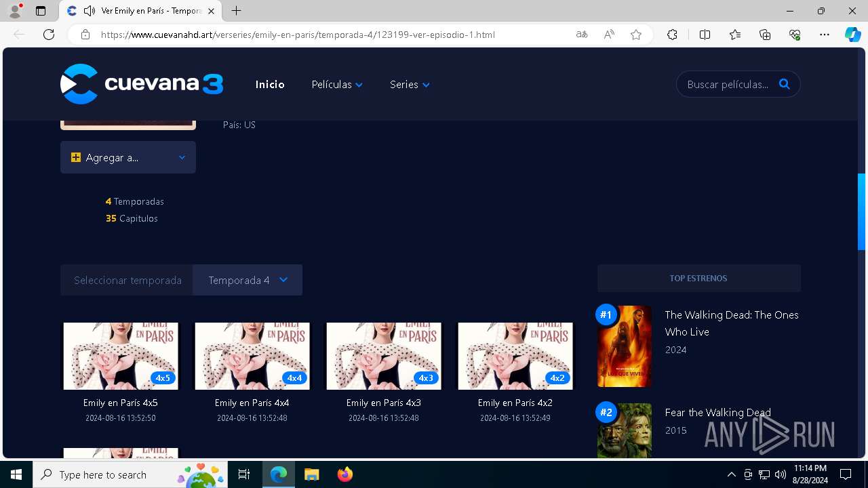
Task: Open episode thumbnail 4x3
Action: [x=384, y=356]
